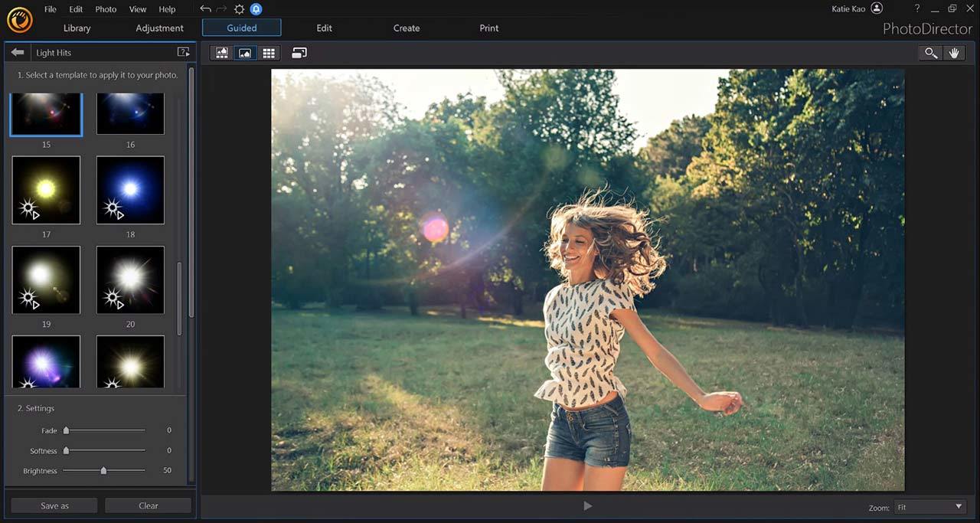Screen dimensions: 980x523
Task: Click the undo arrow icon
Action: (x=205, y=9)
